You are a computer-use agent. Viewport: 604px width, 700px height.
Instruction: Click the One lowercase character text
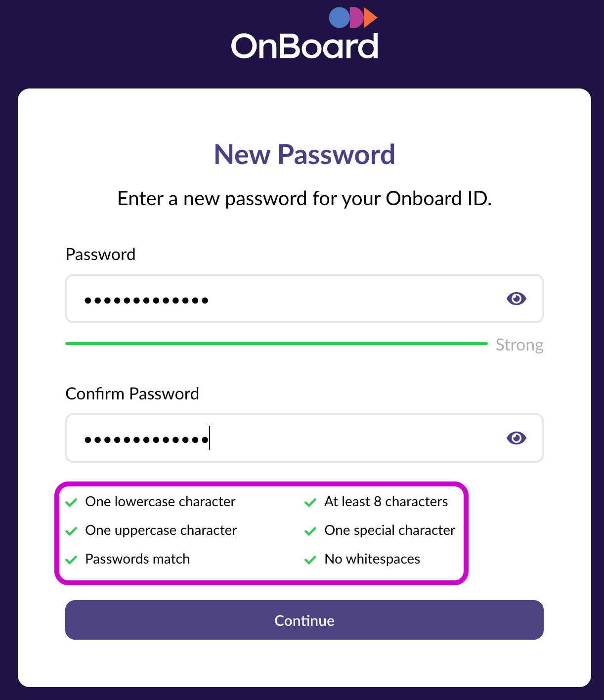pyautogui.click(x=160, y=502)
